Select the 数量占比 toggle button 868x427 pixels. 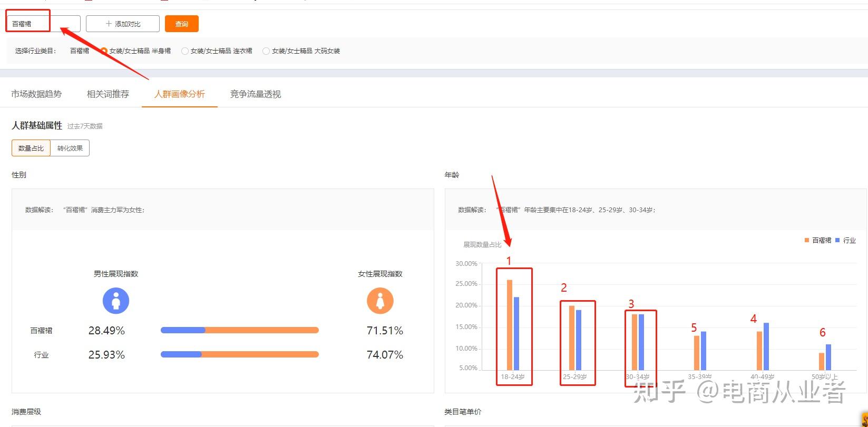click(x=31, y=148)
